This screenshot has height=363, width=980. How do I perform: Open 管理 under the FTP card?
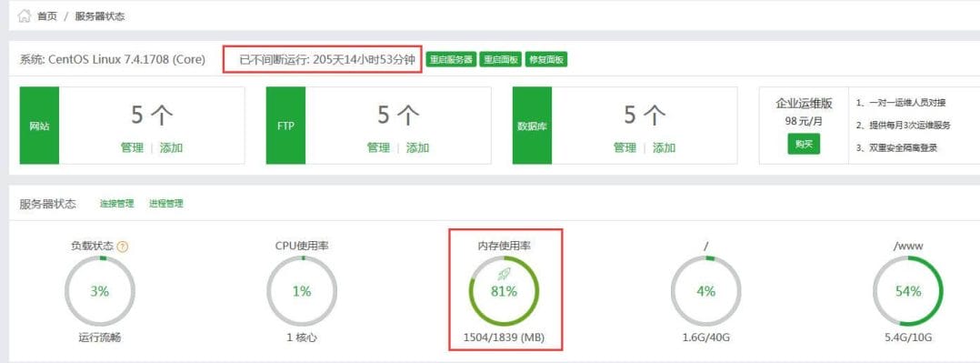coord(378,148)
